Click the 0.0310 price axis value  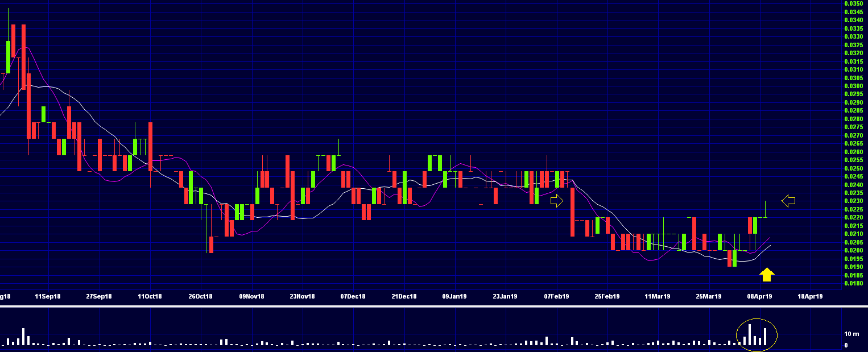(x=854, y=69)
